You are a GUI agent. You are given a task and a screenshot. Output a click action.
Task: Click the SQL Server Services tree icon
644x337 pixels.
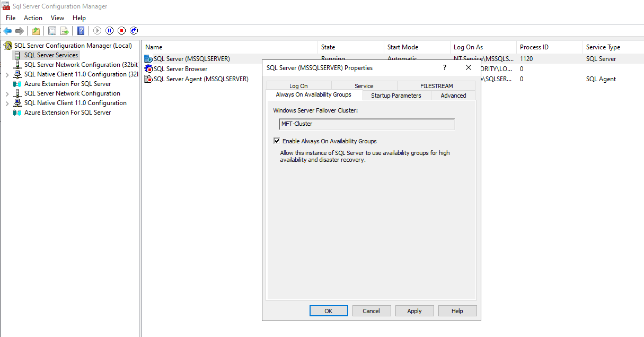17,55
